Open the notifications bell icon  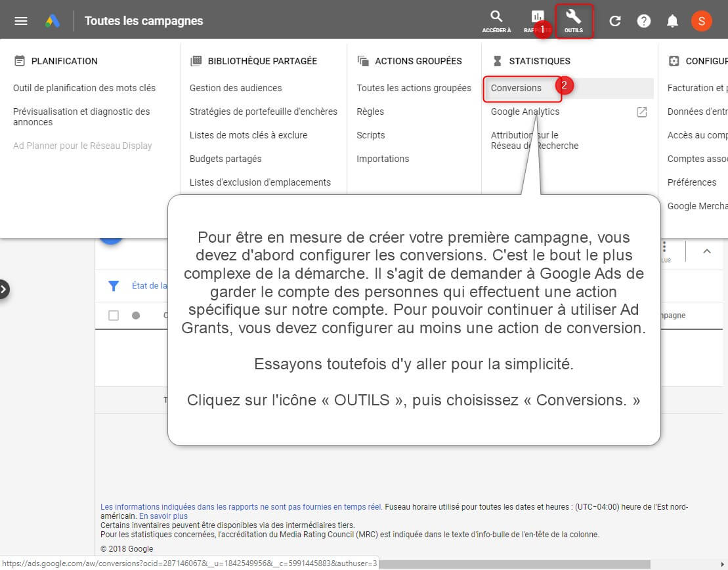coord(672,21)
